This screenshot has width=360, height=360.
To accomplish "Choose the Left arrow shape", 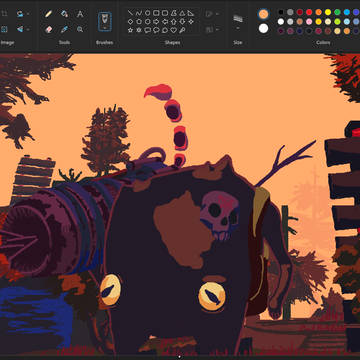I will (165, 22).
